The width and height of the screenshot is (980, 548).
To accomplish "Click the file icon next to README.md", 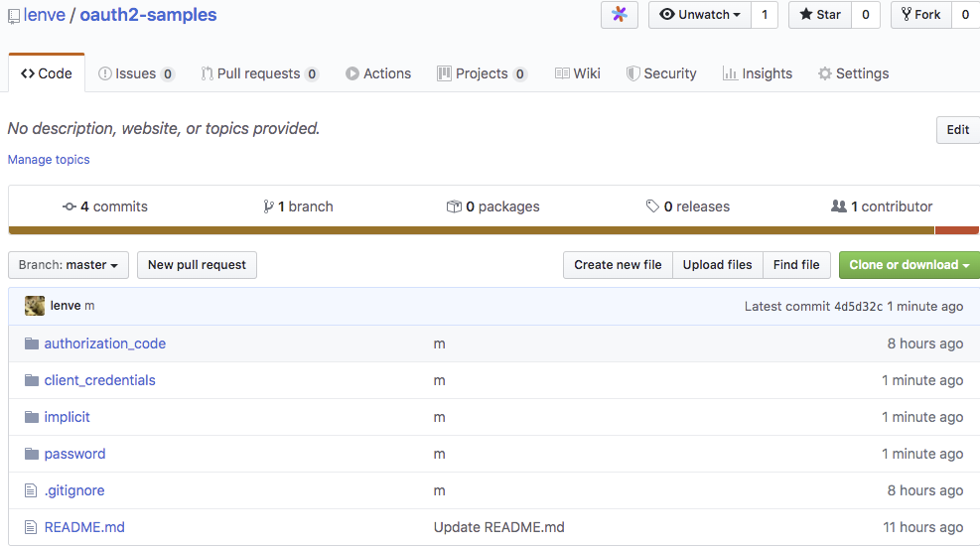I will [31, 527].
